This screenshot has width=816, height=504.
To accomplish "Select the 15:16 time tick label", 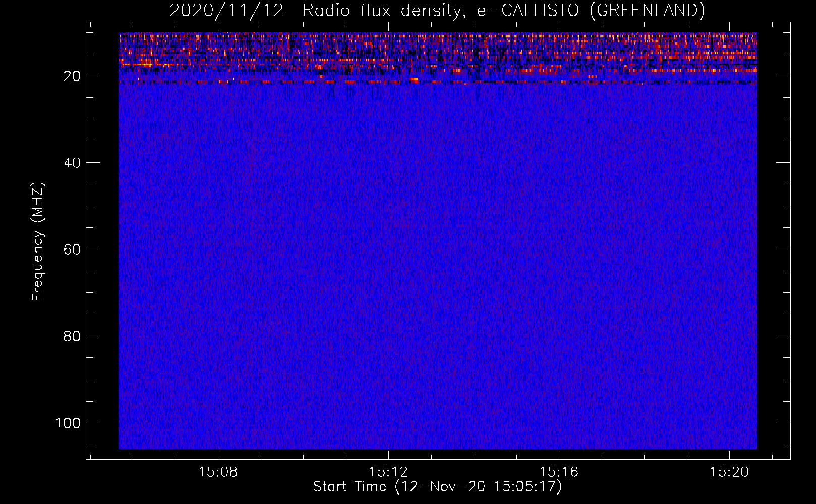I will pos(559,472).
